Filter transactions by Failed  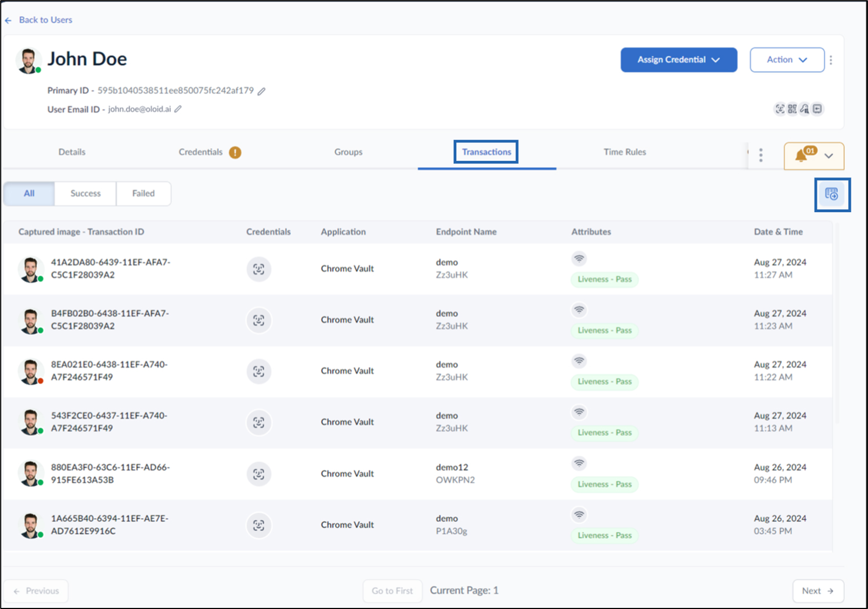click(143, 194)
